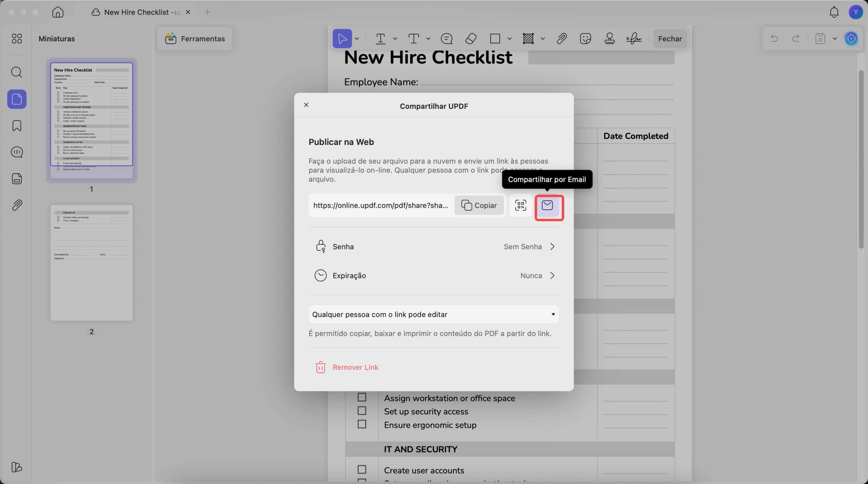This screenshot has width=868, height=484.
Task: Open the Expiração expiration settings row
Action: [x=434, y=276]
